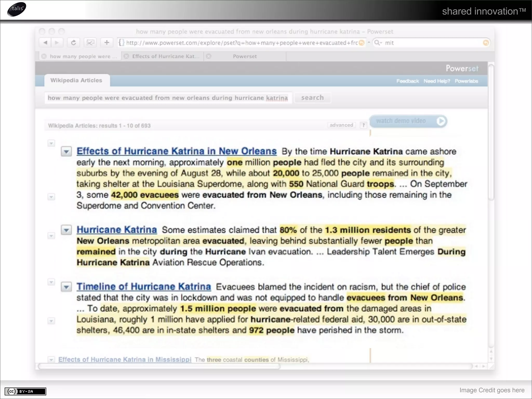
Task: Click the play icon on watch demo video
Action: tap(441, 121)
